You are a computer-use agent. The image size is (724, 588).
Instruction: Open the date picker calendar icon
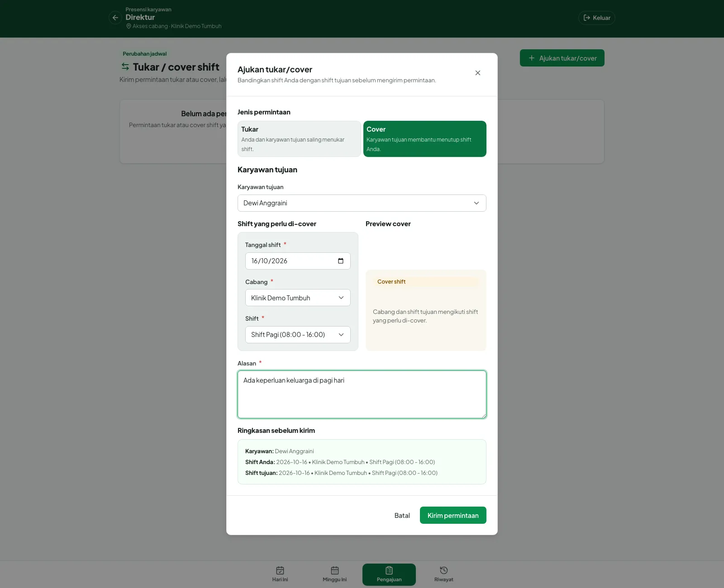[x=341, y=261]
